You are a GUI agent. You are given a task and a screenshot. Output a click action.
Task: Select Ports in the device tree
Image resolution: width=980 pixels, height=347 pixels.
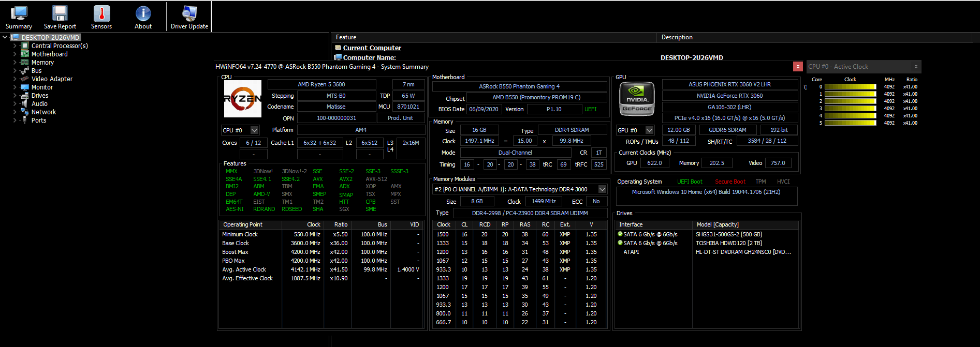[x=39, y=120]
